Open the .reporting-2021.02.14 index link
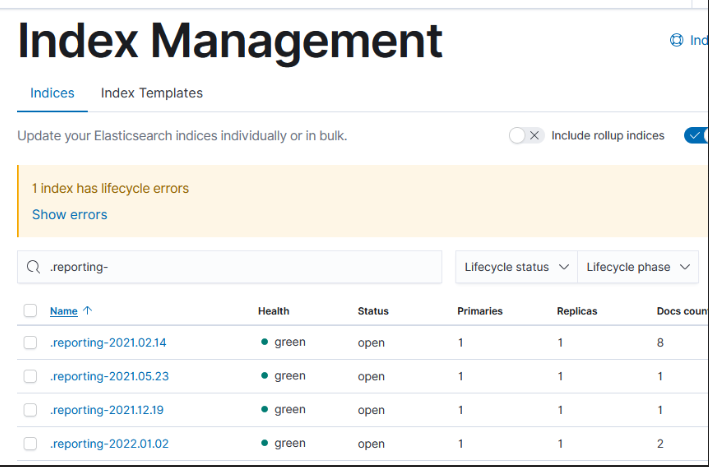 tap(108, 343)
